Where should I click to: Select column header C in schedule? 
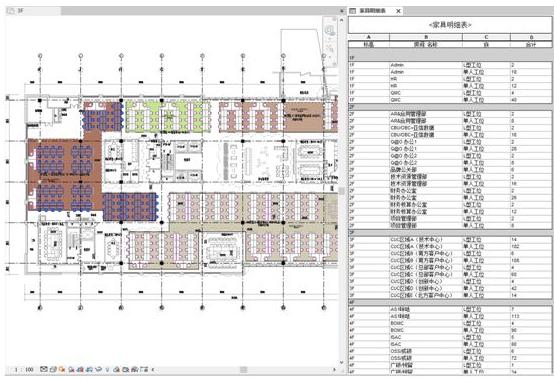[486, 37]
